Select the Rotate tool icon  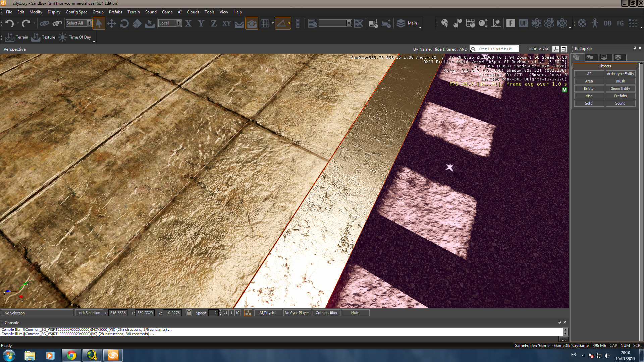coord(124,23)
